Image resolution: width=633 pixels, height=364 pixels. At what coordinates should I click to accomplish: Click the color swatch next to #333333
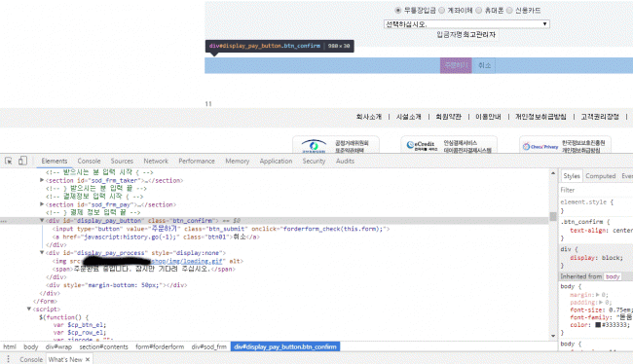[x=598, y=325]
